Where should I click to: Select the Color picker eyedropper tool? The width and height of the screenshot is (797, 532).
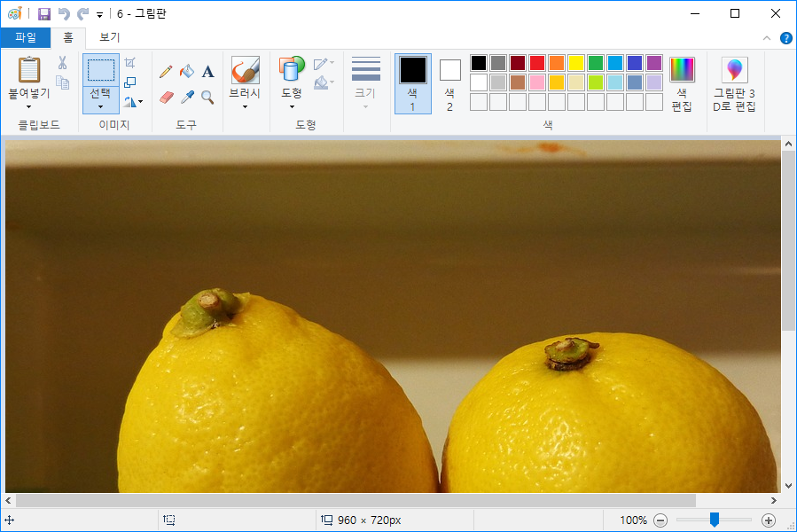[x=187, y=97]
